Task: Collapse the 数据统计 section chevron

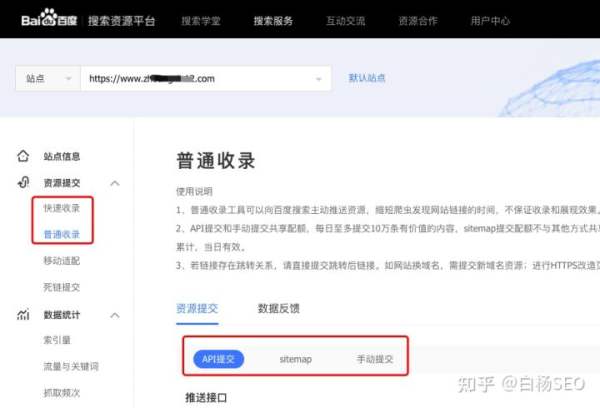Action: point(115,315)
